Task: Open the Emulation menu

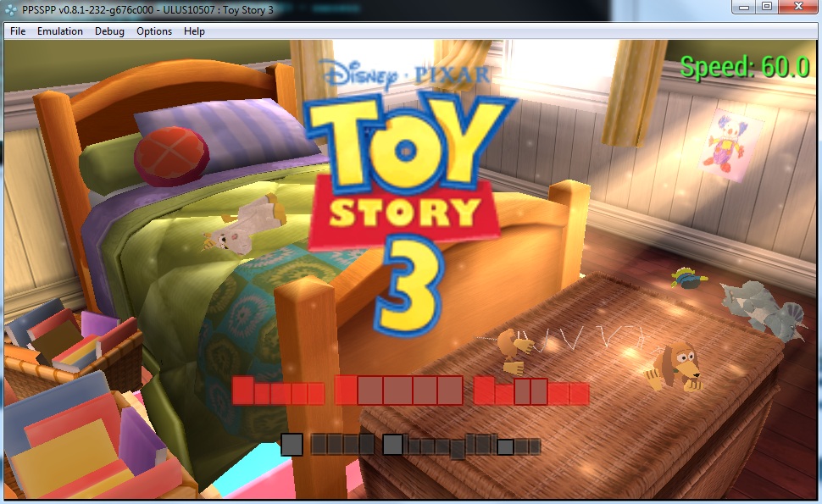Action: pos(60,31)
